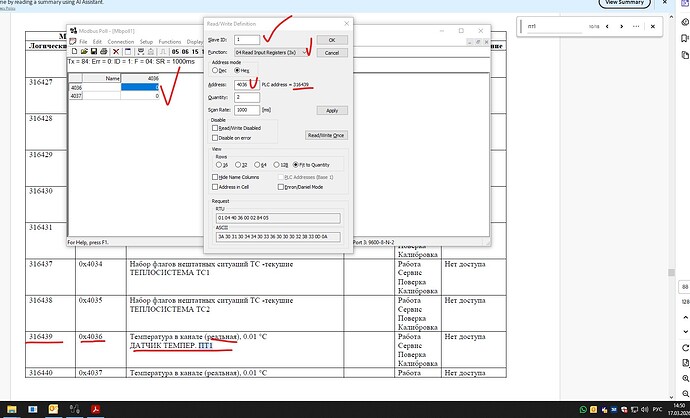This screenshot has width=690, height=418.
Task: Open the Connection menu
Action: 121,42
